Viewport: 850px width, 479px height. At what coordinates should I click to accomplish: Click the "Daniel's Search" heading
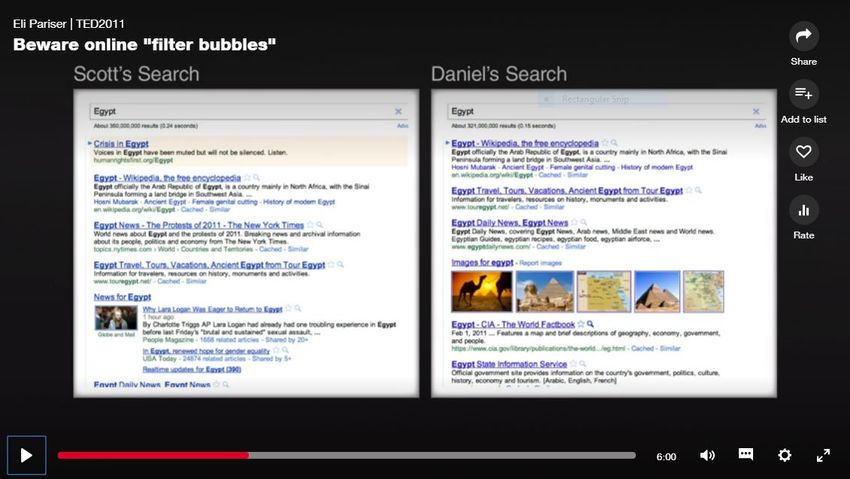(499, 74)
